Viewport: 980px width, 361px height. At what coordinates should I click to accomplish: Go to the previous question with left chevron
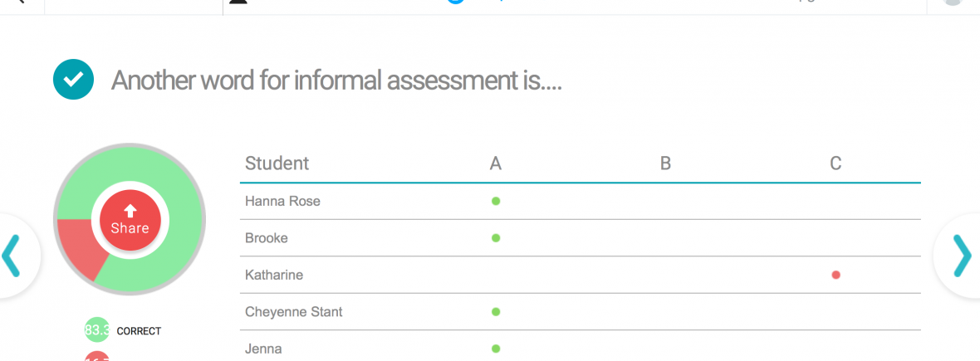point(12,256)
